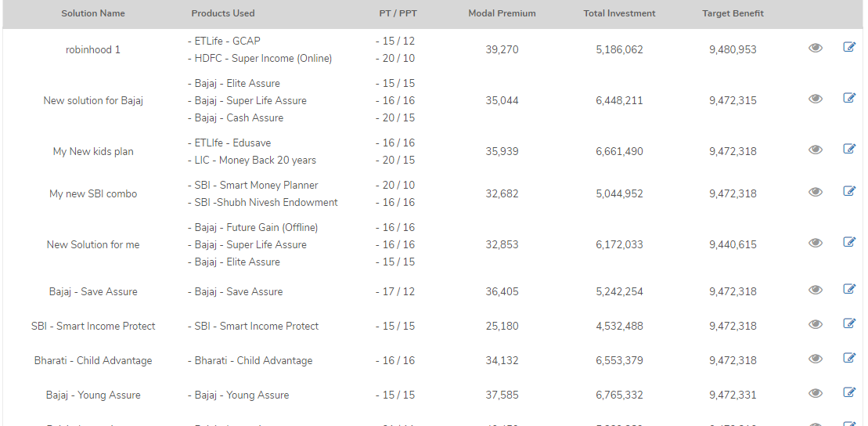The height and width of the screenshot is (426, 868).
Task: View My new SBI combo solution
Action: 816,193
